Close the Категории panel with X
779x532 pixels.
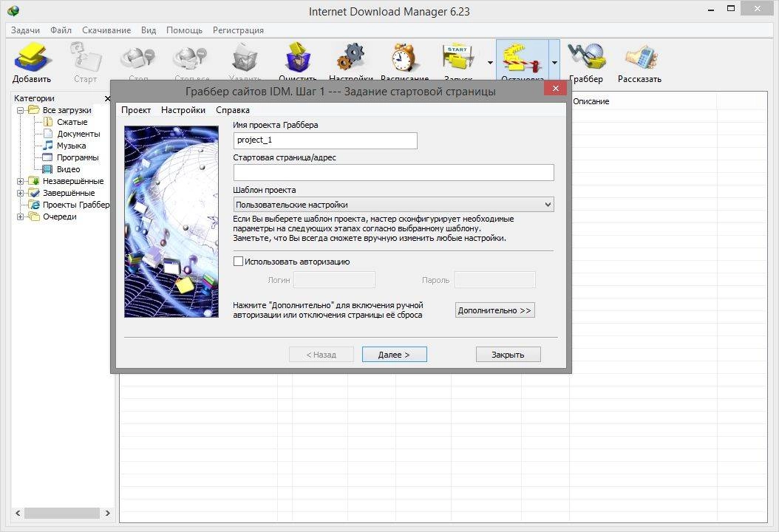[x=108, y=98]
